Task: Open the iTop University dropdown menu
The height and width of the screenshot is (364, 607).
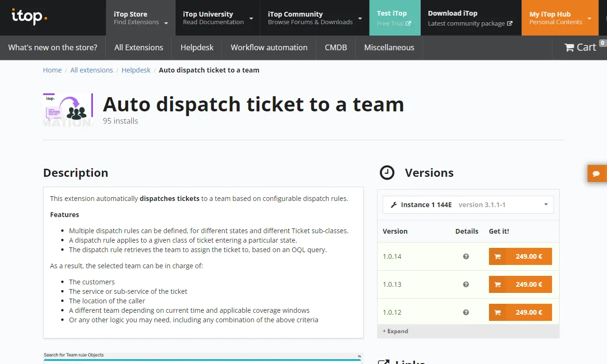Action: coord(218,18)
